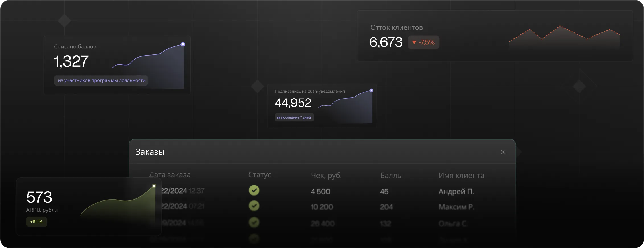Click green status checkmark for Максим Р.
The image size is (644, 248).
(x=254, y=206)
